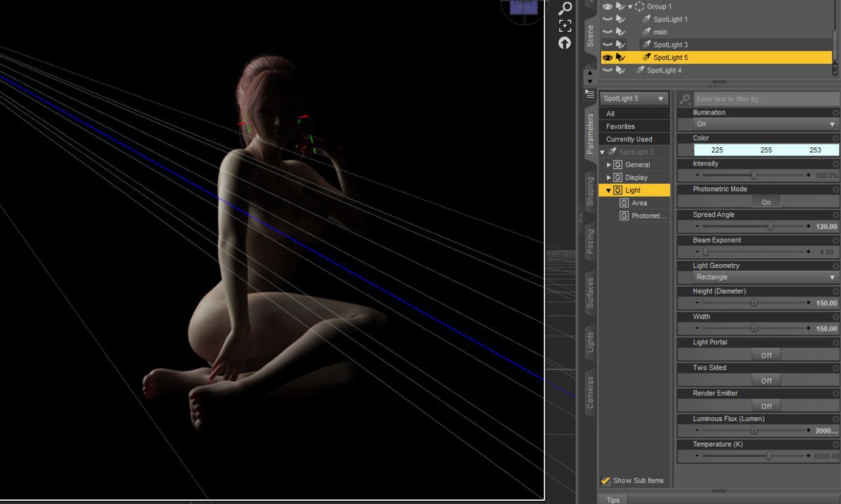Switch to the Posing tab
Screen dimensions: 841x504
pyautogui.click(x=590, y=241)
